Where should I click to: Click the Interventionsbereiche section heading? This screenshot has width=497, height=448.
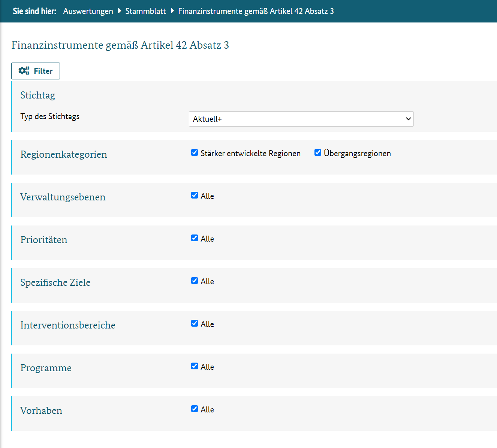coord(68,325)
